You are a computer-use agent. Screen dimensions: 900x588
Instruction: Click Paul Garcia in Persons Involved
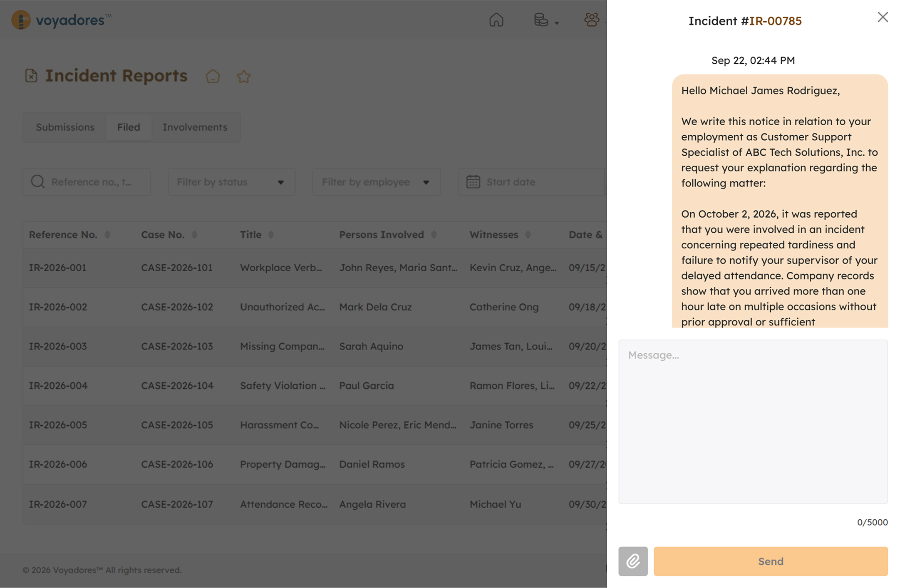pyautogui.click(x=366, y=386)
